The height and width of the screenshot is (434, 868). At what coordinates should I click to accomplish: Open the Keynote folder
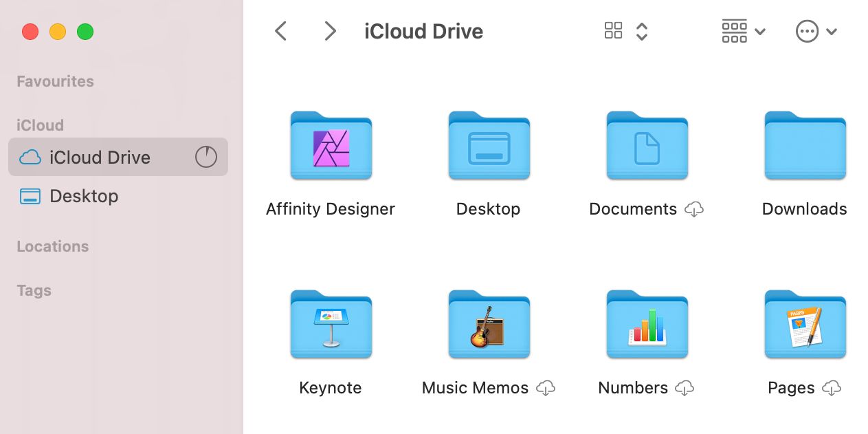tap(331, 325)
